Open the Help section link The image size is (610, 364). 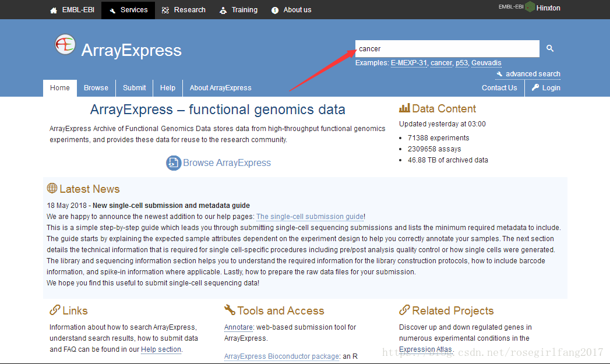161,349
